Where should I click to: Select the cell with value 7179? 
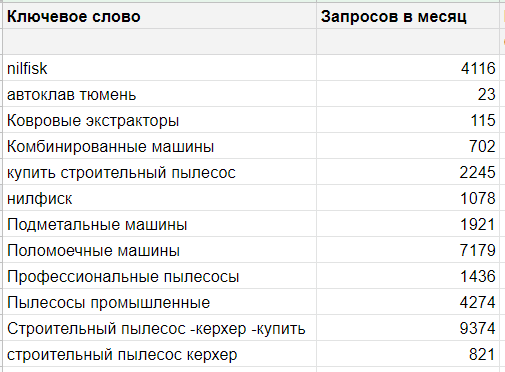click(x=408, y=250)
